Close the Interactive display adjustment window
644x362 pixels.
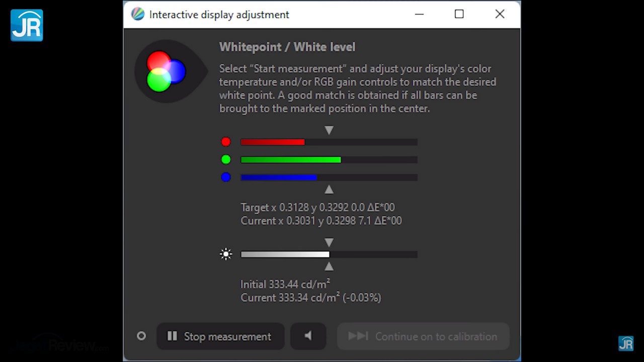pos(500,14)
